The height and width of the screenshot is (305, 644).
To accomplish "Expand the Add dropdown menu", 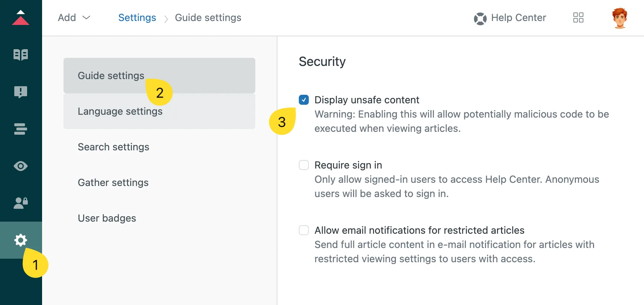I will point(74,17).
